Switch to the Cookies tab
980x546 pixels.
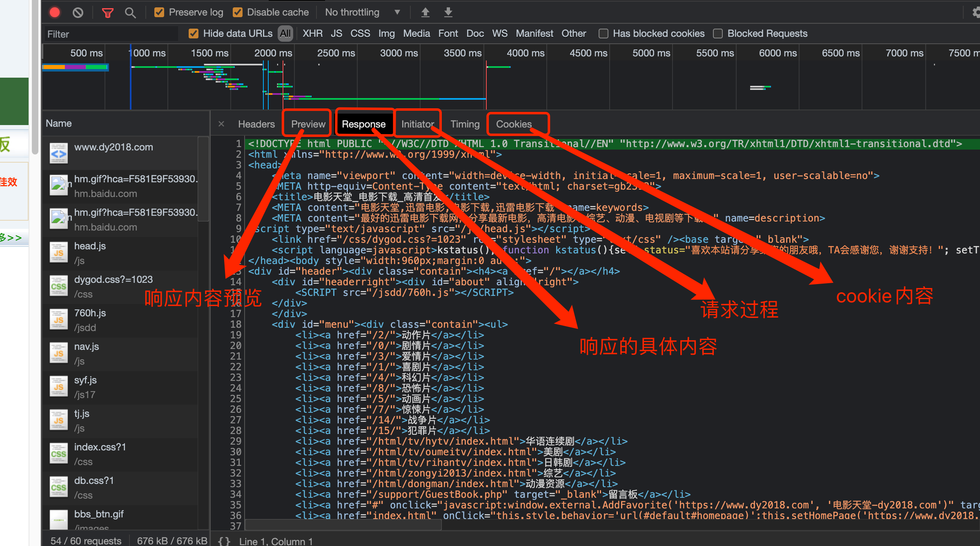[513, 123]
